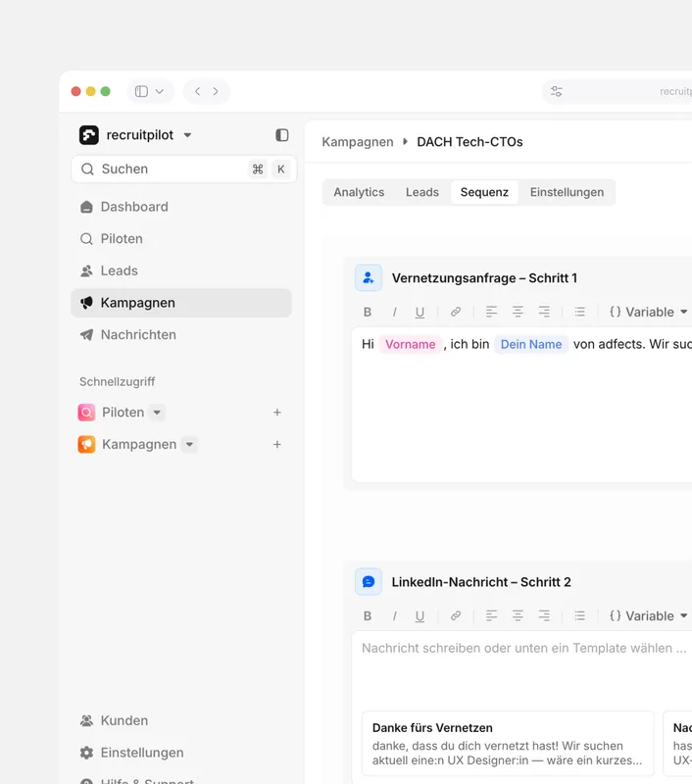The height and width of the screenshot is (784, 692).
Task: Align text left in Schritt 2 editor
Action: (x=491, y=616)
